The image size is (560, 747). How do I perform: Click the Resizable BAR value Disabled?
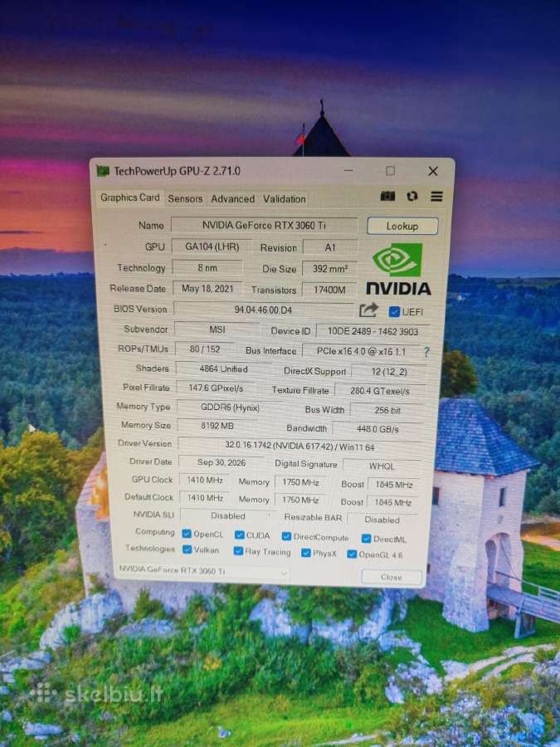pos(382,520)
